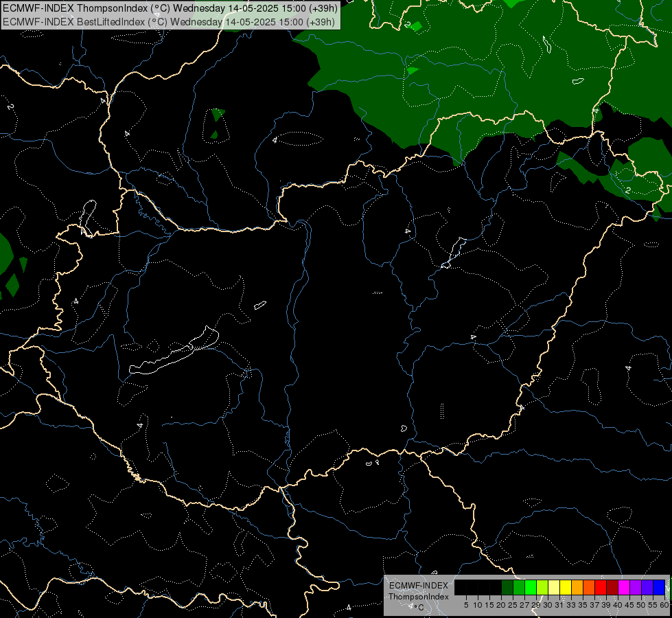Pick the orange-red 35–37 legend swatch
The width and height of the screenshot is (672, 618).
tap(589, 587)
